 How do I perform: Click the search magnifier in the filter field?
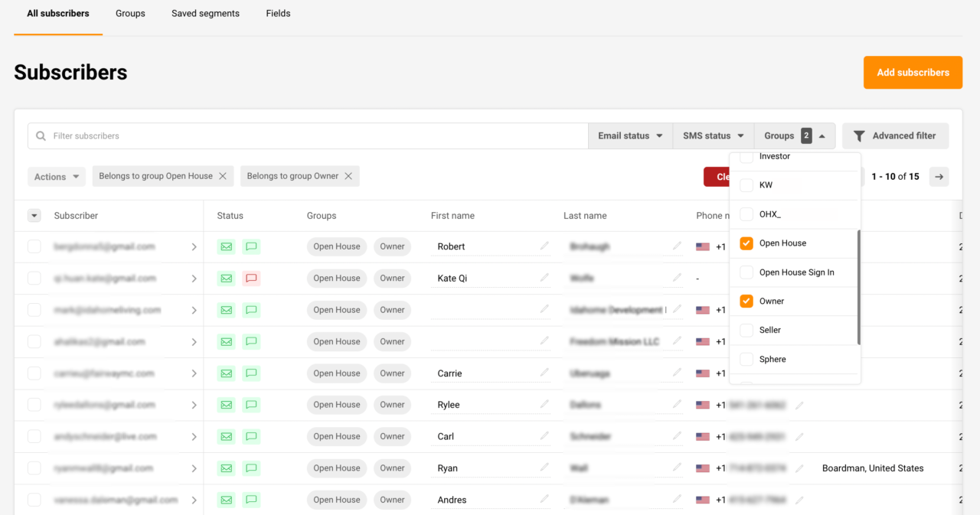[x=40, y=135]
